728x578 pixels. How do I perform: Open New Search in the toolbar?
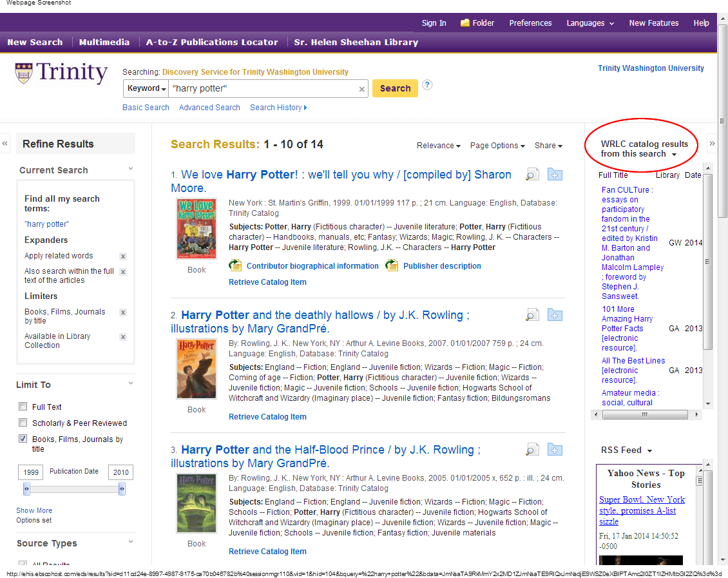tap(35, 43)
